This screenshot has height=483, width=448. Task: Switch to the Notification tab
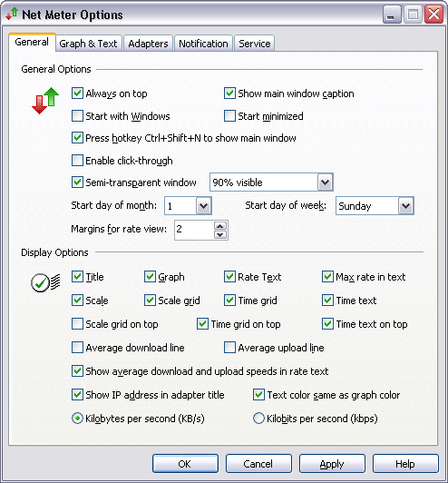(x=203, y=44)
